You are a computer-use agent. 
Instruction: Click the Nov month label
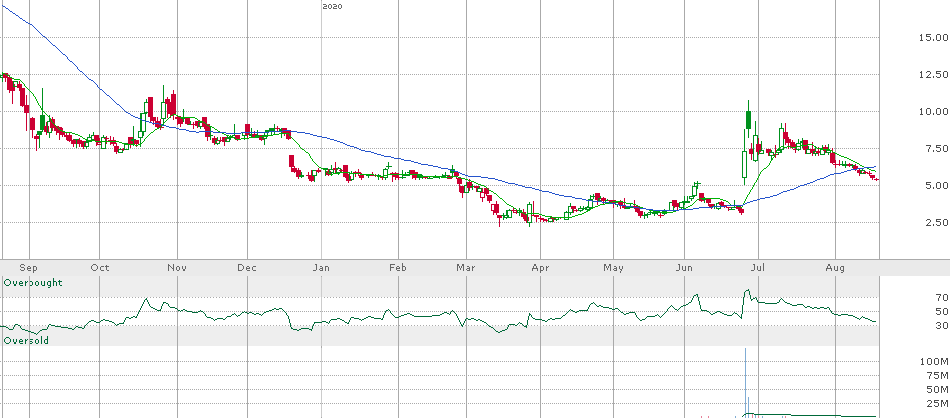(x=177, y=268)
